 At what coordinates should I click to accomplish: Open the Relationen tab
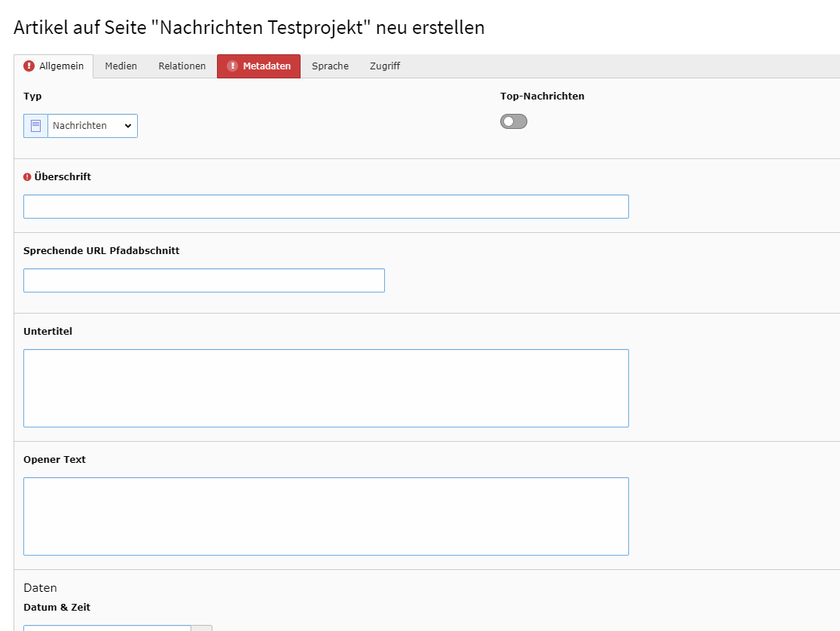coord(182,66)
